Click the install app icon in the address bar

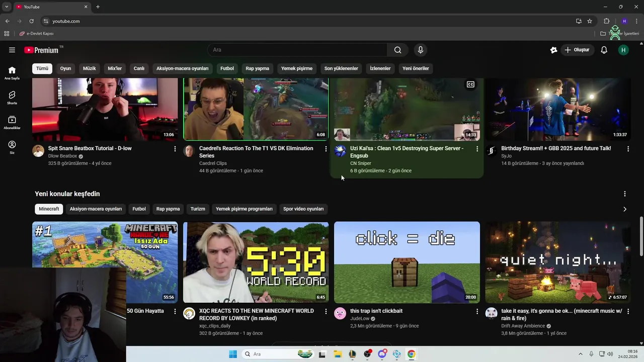pyautogui.click(x=579, y=21)
